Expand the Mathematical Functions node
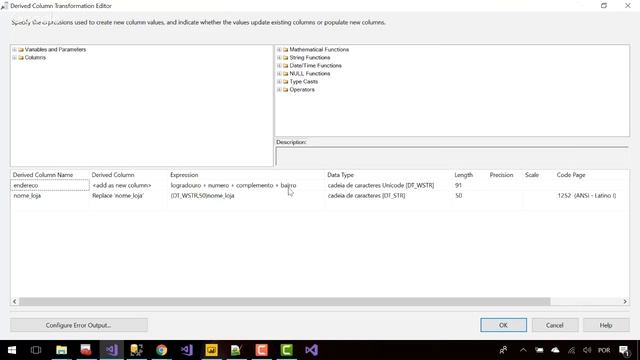This screenshot has width=640, height=360. pyautogui.click(x=279, y=50)
